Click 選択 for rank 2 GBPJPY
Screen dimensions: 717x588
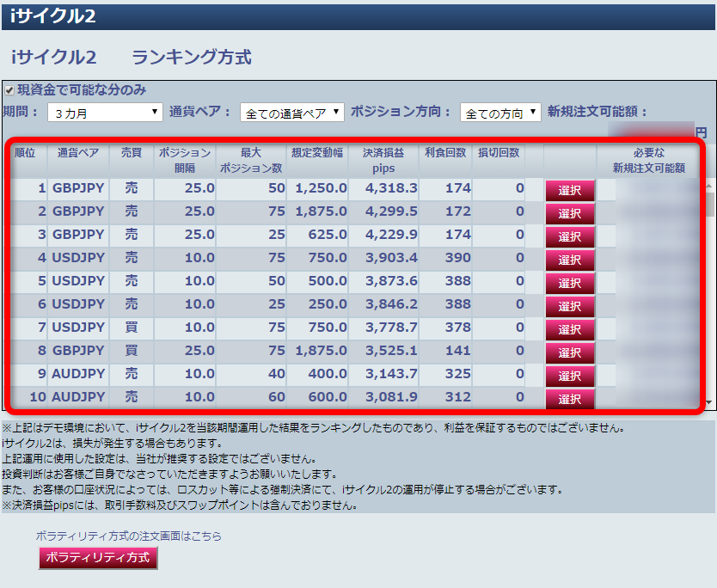(569, 212)
